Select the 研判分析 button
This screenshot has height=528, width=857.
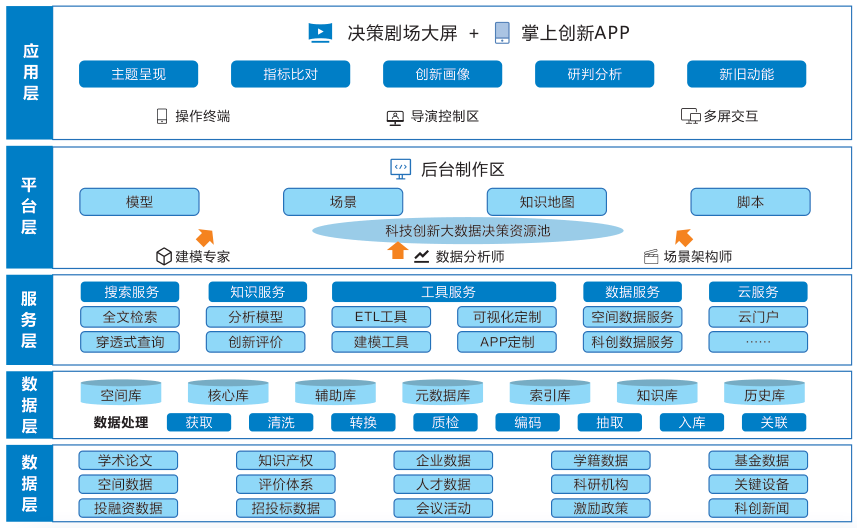coord(594,74)
